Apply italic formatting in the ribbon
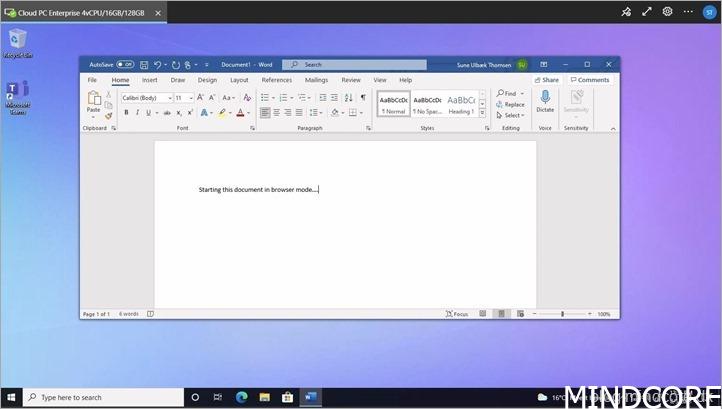Image resolution: width=722 pixels, height=409 pixels. coord(137,113)
